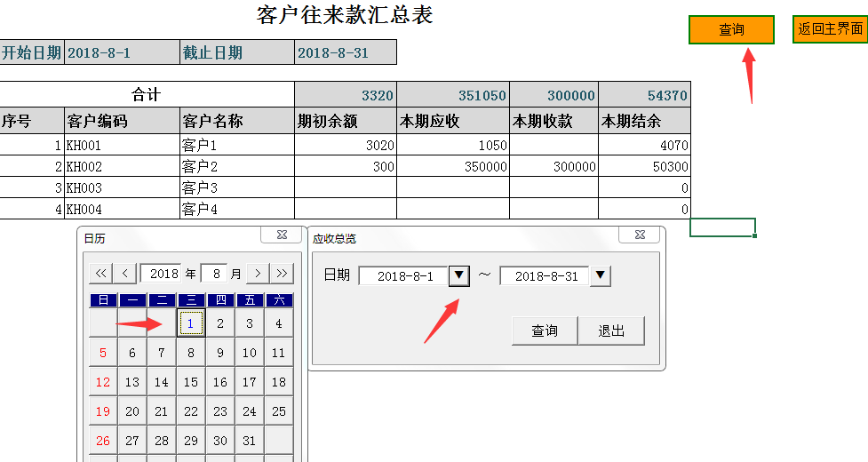Select Sunday 5 in the calendar
The width and height of the screenshot is (868, 462).
point(103,353)
